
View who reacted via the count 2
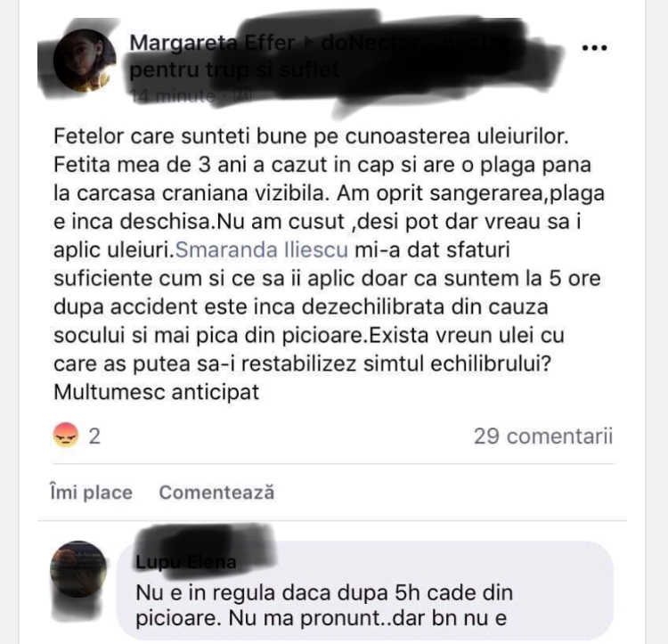94,436
